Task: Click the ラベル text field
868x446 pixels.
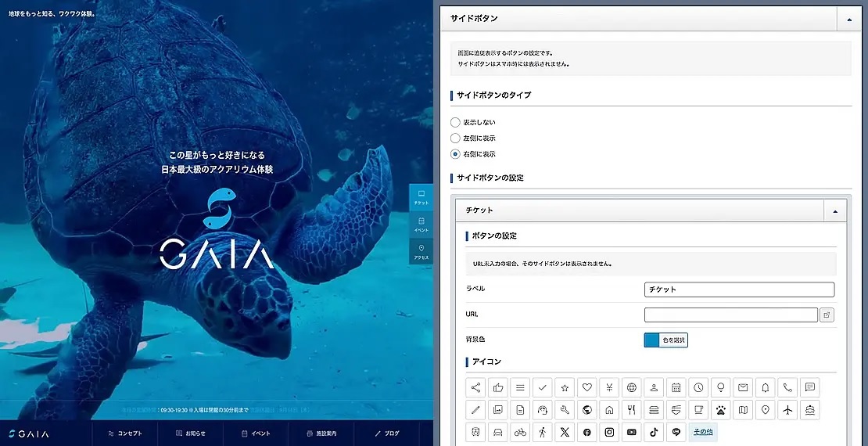Action: 739,290
